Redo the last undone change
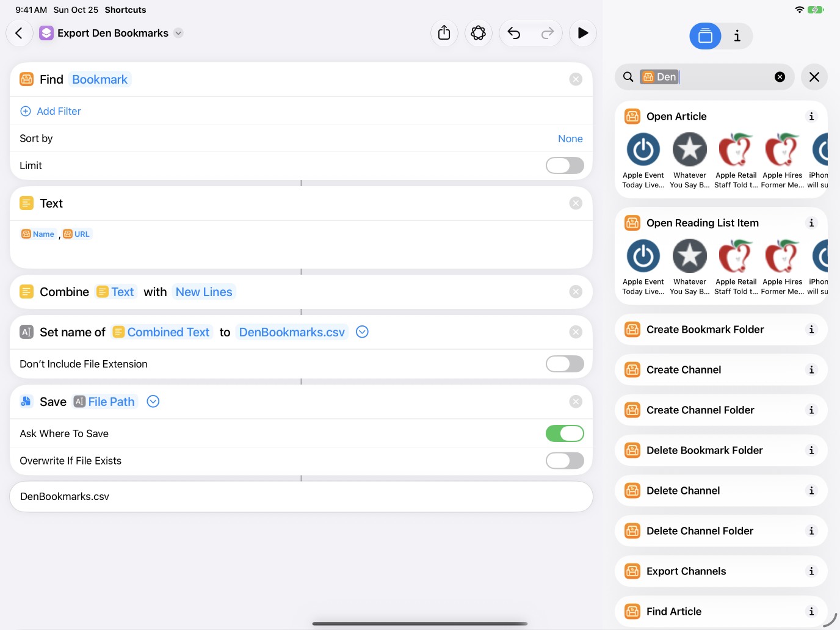The height and width of the screenshot is (630, 840). (548, 33)
